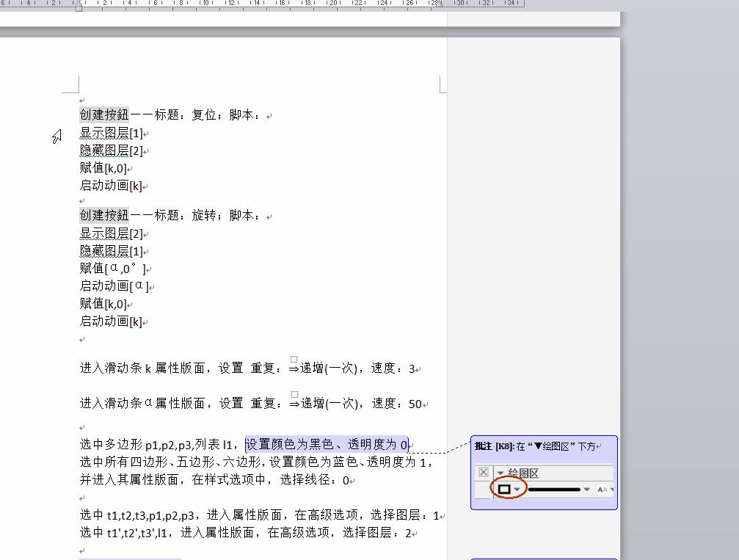Click the first-line indent marker on the ruler
Image resolution: width=739 pixels, height=560 pixels.
point(77,4)
